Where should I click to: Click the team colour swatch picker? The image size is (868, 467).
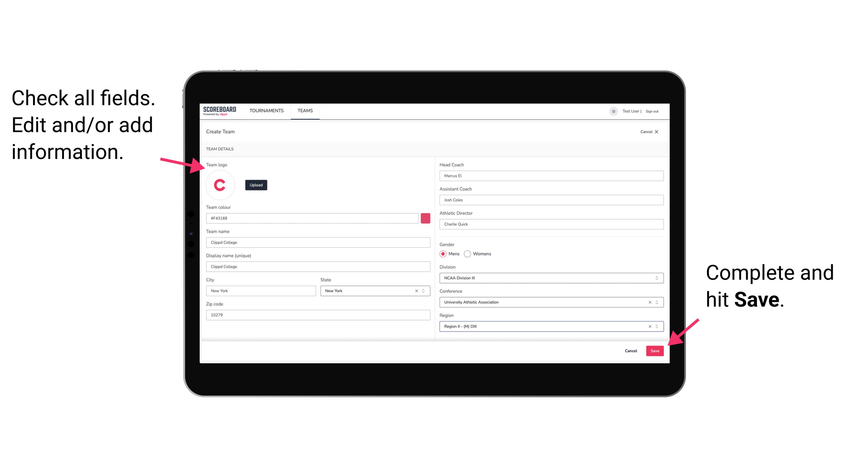pos(425,218)
